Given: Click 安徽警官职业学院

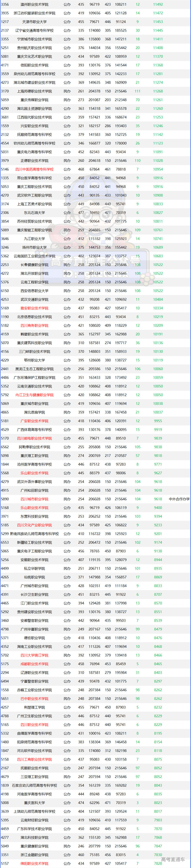Looking at the screenshot, I should click(x=34, y=621).
